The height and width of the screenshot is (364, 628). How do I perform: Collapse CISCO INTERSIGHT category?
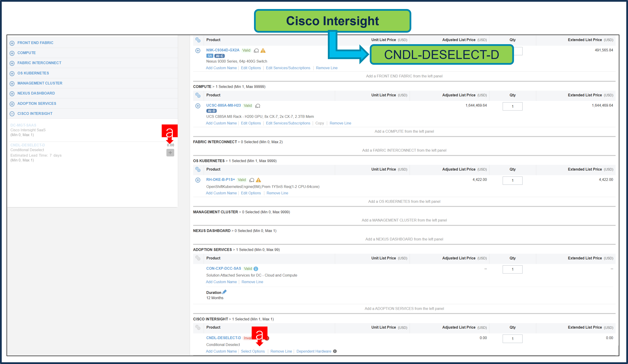click(x=12, y=114)
